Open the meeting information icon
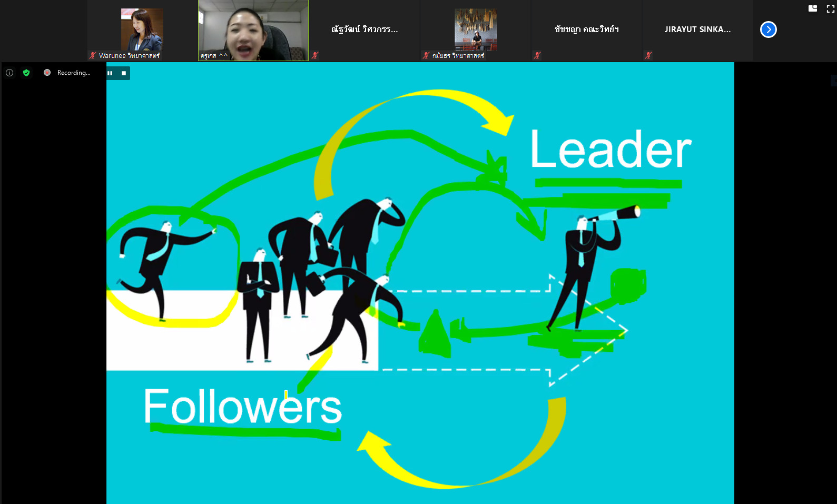837x504 pixels. [9, 73]
